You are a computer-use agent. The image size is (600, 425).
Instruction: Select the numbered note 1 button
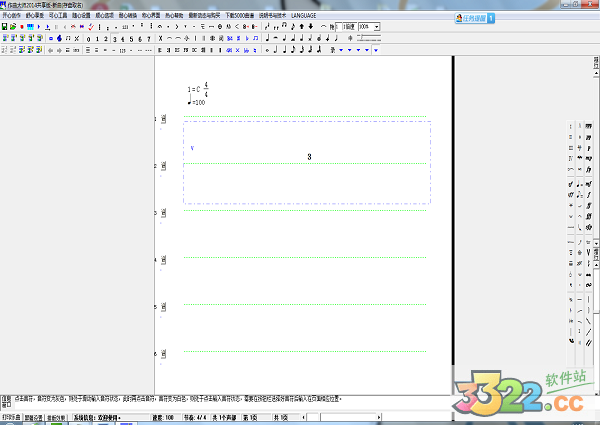[x=97, y=39]
